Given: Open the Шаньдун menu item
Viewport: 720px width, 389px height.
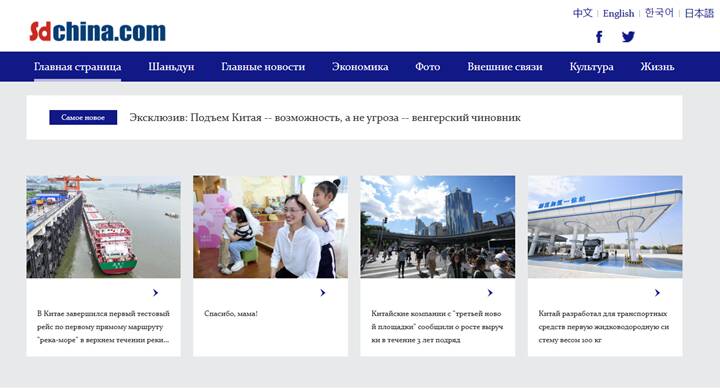Looking at the screenshot, I should (171, 67).
